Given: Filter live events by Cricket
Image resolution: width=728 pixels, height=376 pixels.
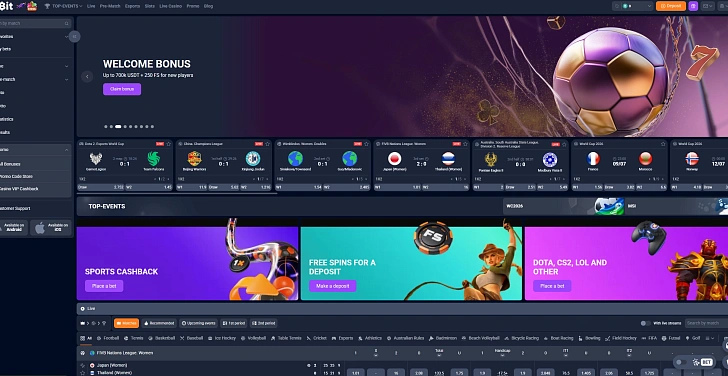Looking at the screenshot, I should point(317,338).
